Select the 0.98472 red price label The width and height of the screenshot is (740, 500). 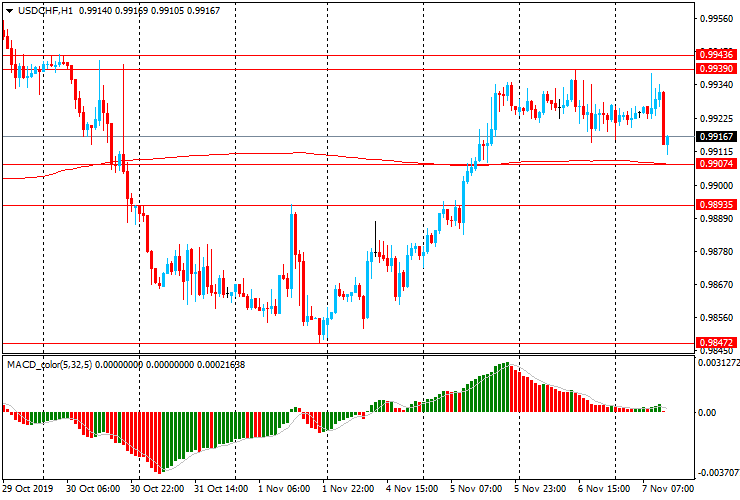point(716,342)
